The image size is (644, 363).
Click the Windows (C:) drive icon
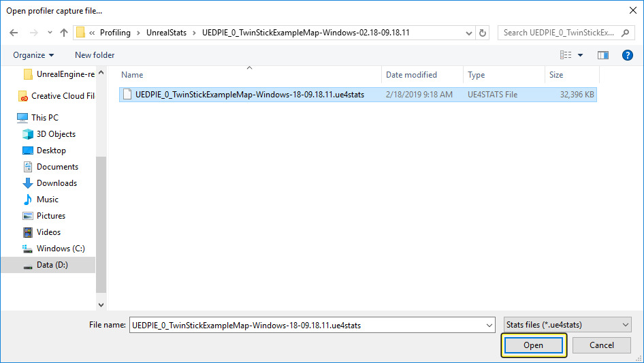click(x=27, y=249)
